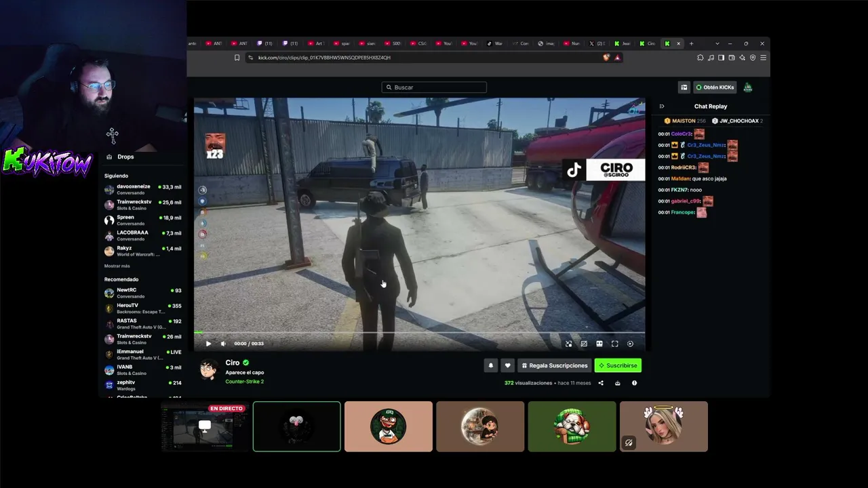This screenshot has width=868, height=488.
Task: Open recommended channel zephitv
Action: 142,385
